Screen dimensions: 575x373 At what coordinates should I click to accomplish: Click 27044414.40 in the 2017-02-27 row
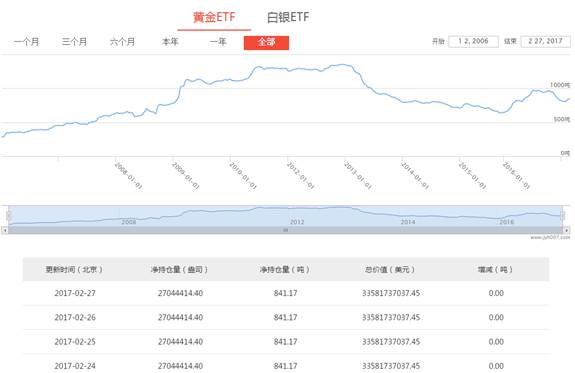tap(180, 293)
